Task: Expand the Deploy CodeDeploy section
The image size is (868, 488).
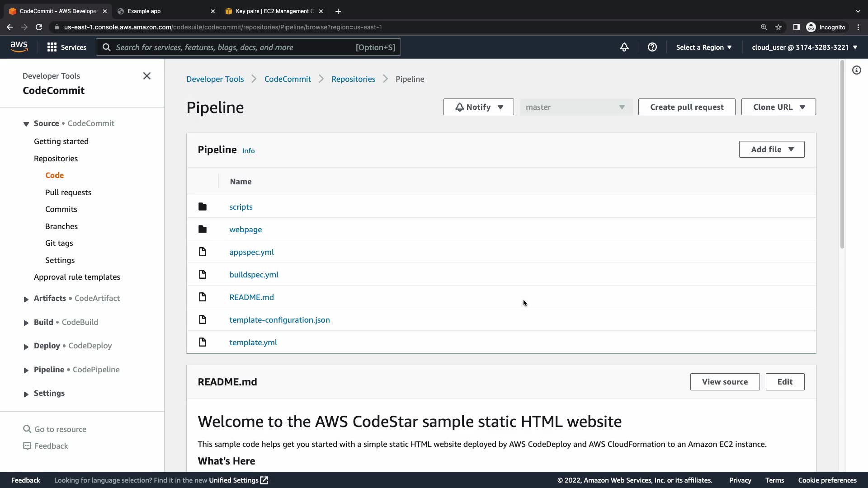Action: (26, 346)
